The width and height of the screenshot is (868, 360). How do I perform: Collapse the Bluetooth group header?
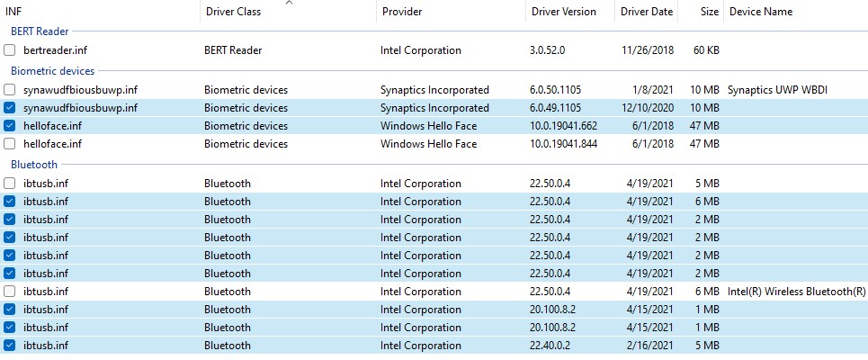[34, 165]
